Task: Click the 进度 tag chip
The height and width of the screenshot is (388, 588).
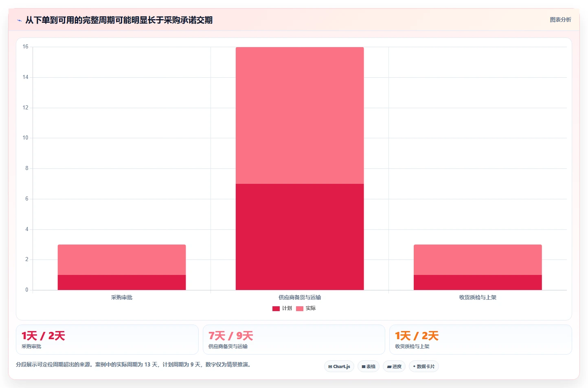Action: point(394,366)
